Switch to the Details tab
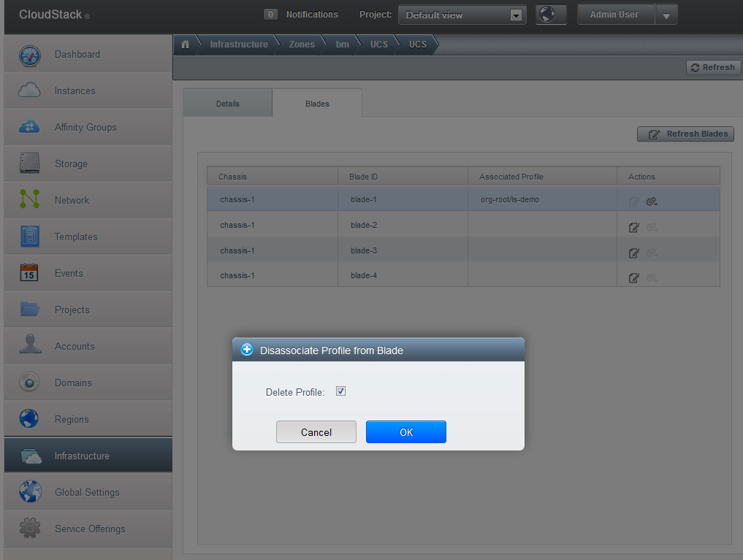This screenshot has width=743, height=560. (227, 103)
